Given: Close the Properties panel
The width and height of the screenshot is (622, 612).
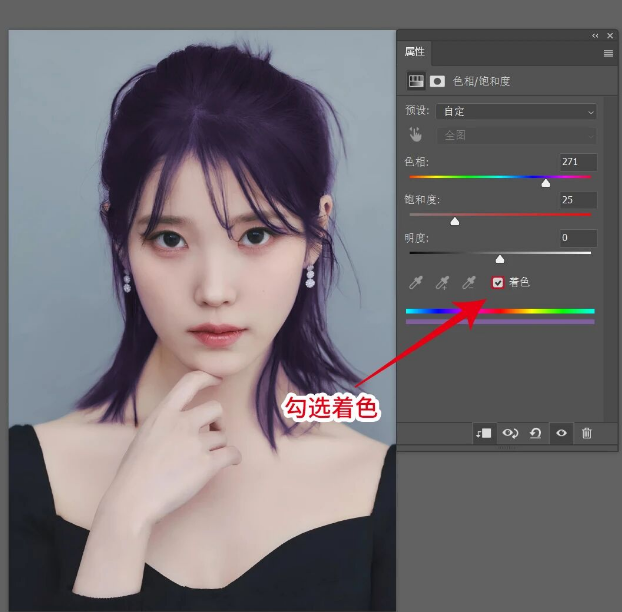Looking at the screenshot, I should (610, 36).
